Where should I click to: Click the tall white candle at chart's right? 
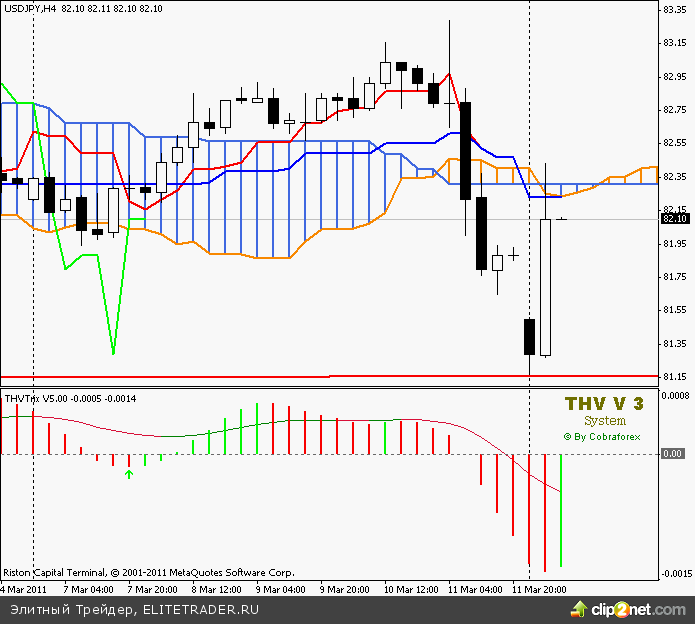click(x=545, y=288)
